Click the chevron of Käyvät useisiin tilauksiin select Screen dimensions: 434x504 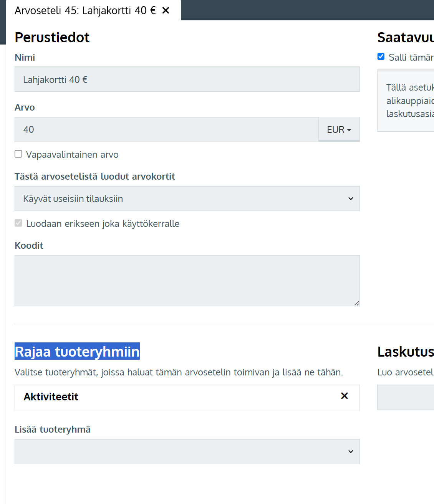(x=351, y=198)
